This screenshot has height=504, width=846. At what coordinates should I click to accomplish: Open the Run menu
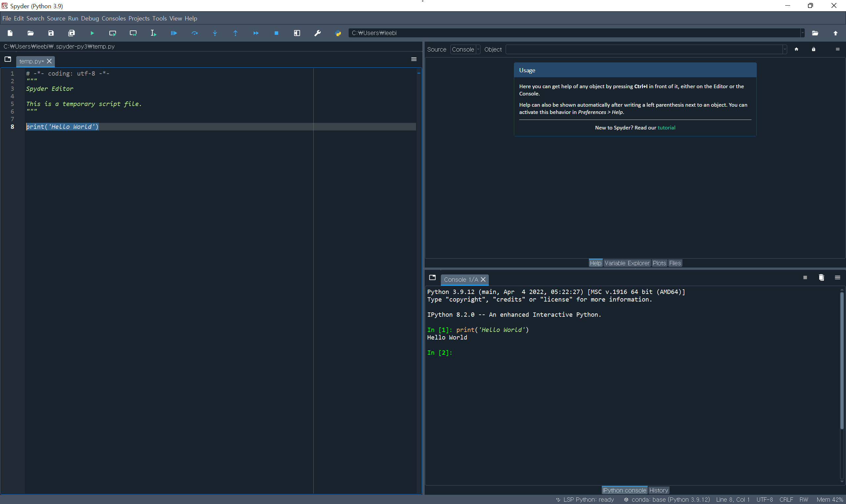(x=73, y=18)
